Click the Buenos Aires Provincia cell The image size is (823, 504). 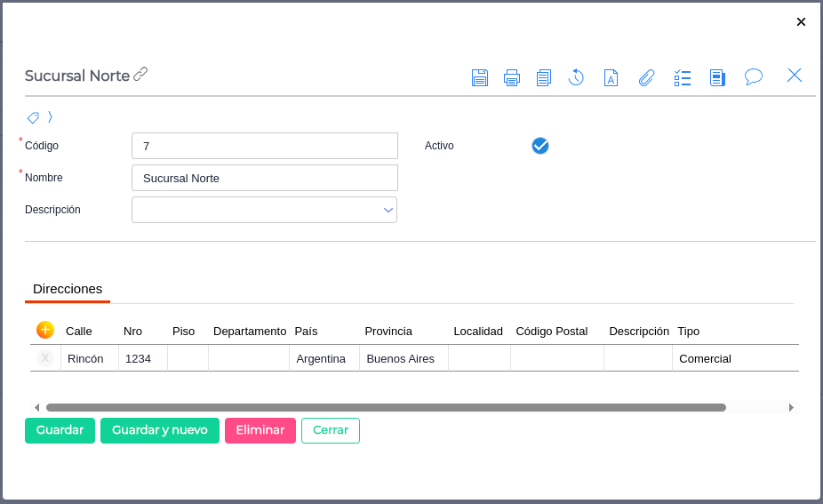pyautogui.click(x=404, y=358)
